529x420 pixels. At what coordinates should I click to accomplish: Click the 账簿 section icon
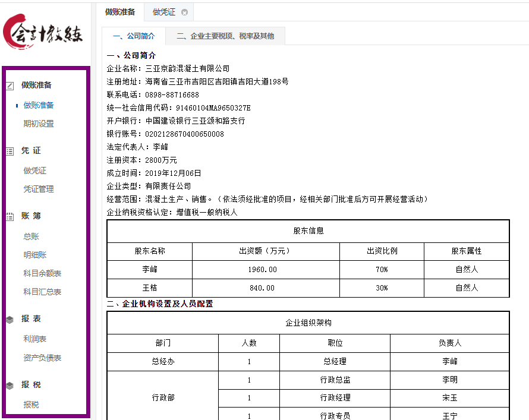click(8, 216)
